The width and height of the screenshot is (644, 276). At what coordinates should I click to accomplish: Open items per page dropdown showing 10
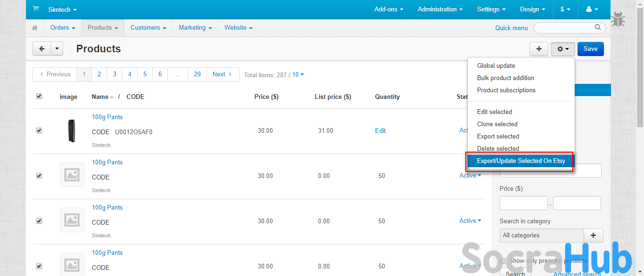point(298,74)
